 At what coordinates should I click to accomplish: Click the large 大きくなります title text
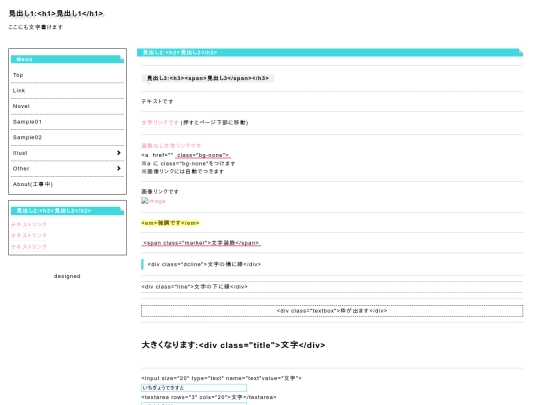(233, 345)
